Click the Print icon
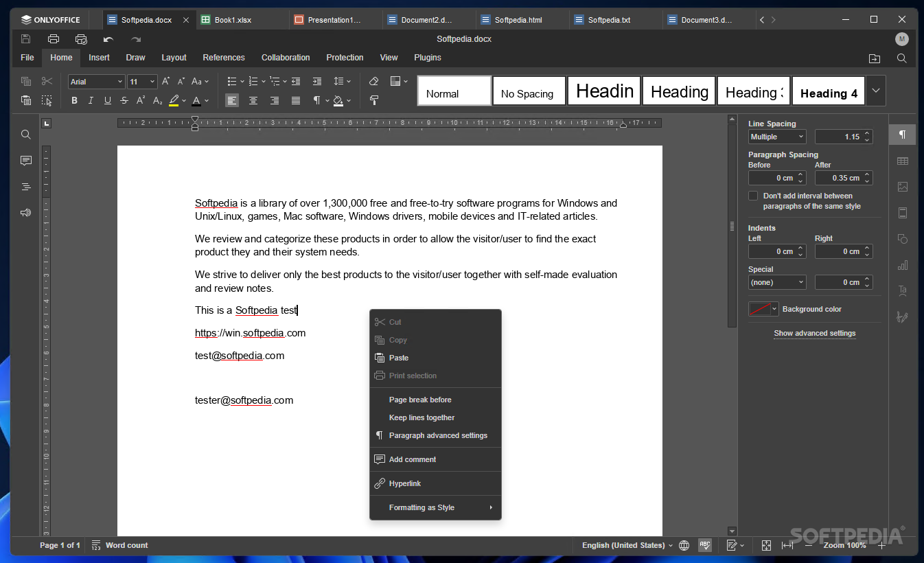 (54, 39)
